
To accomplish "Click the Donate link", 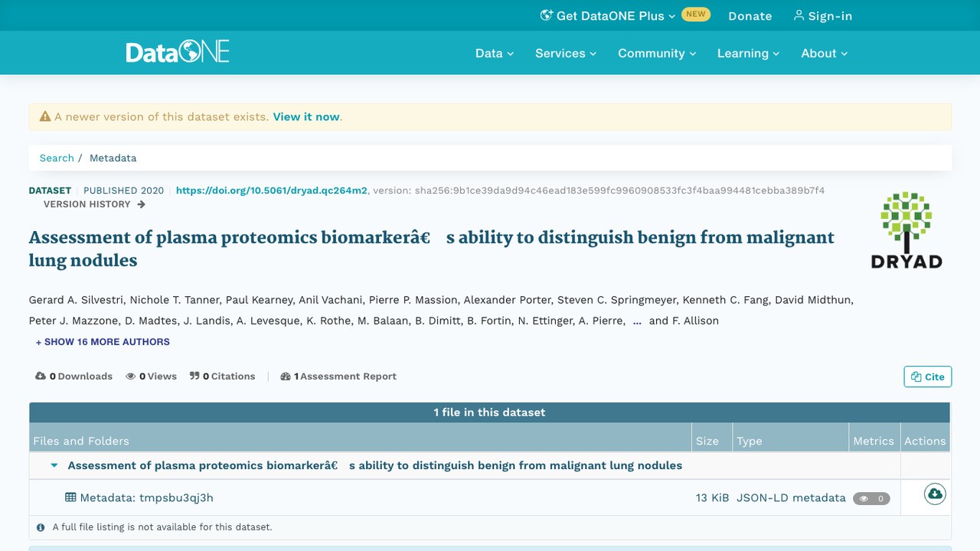I will pos(750,16).
